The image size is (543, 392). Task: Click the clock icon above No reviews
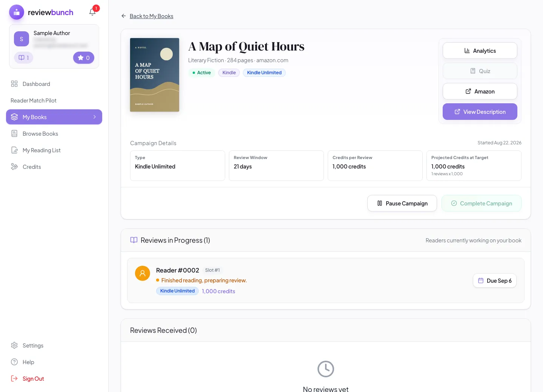tap(326, 369)
